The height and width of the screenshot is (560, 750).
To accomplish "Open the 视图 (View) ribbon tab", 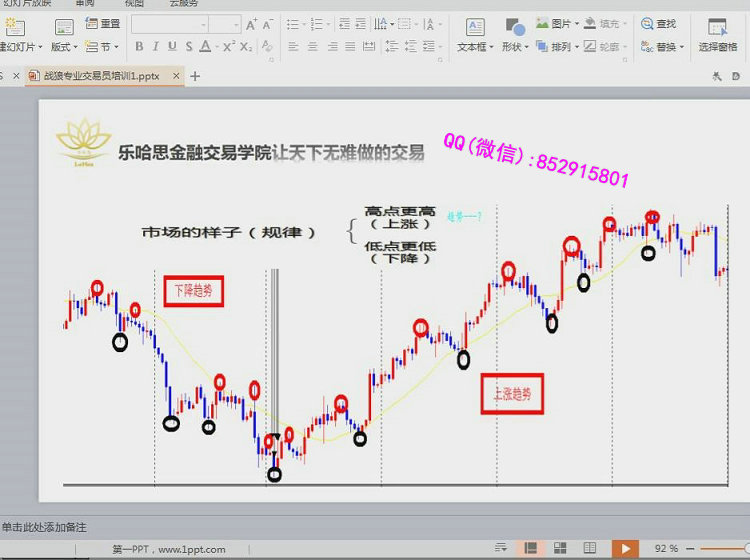I will [x=133, y=4].
